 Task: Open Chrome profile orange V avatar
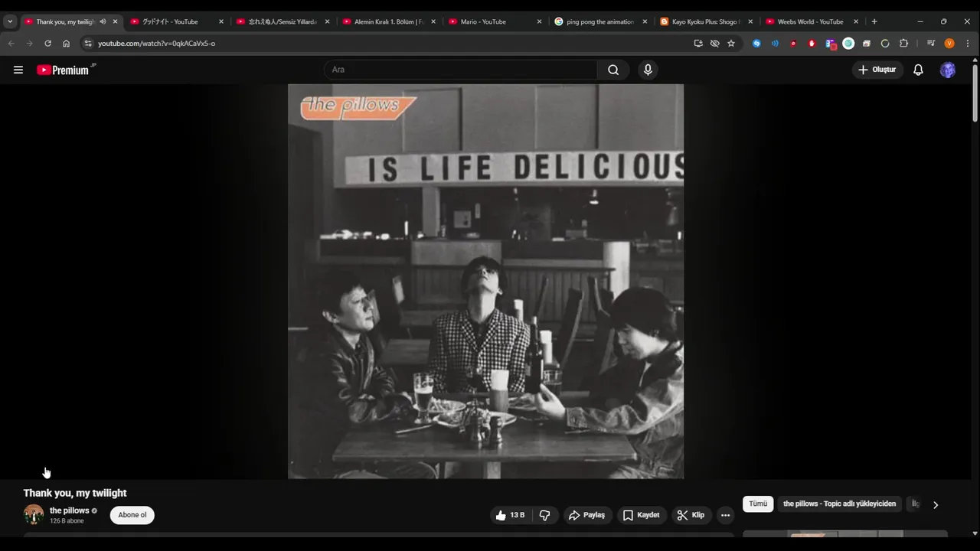[949, 44]
